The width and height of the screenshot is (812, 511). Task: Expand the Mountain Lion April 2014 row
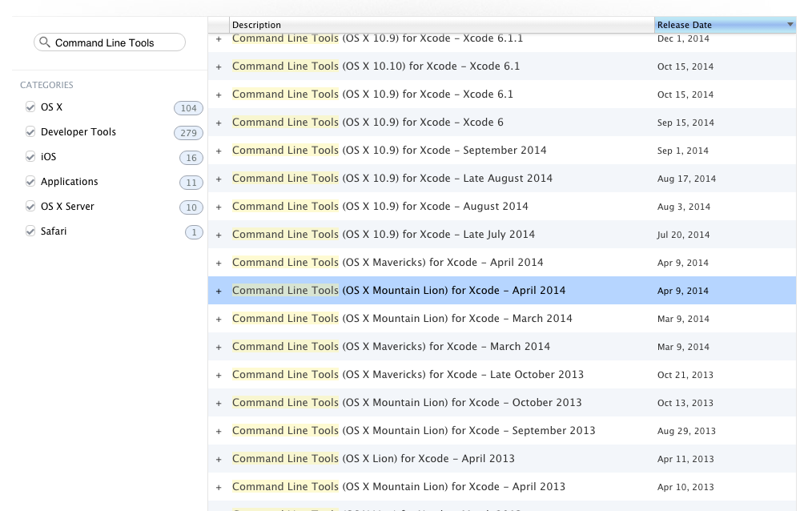click(219, 291)
